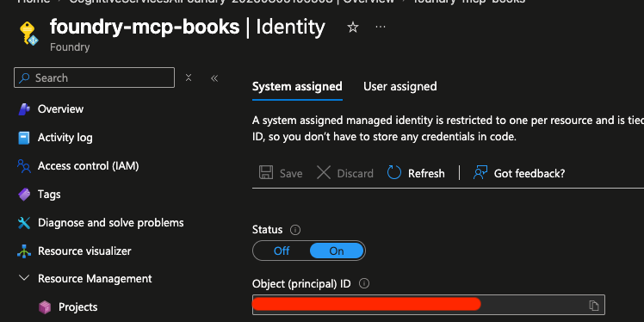The width and height of the screenshot is (644, 322).
Task: Click the Discard X icon
Action: (x=324, y=172)
